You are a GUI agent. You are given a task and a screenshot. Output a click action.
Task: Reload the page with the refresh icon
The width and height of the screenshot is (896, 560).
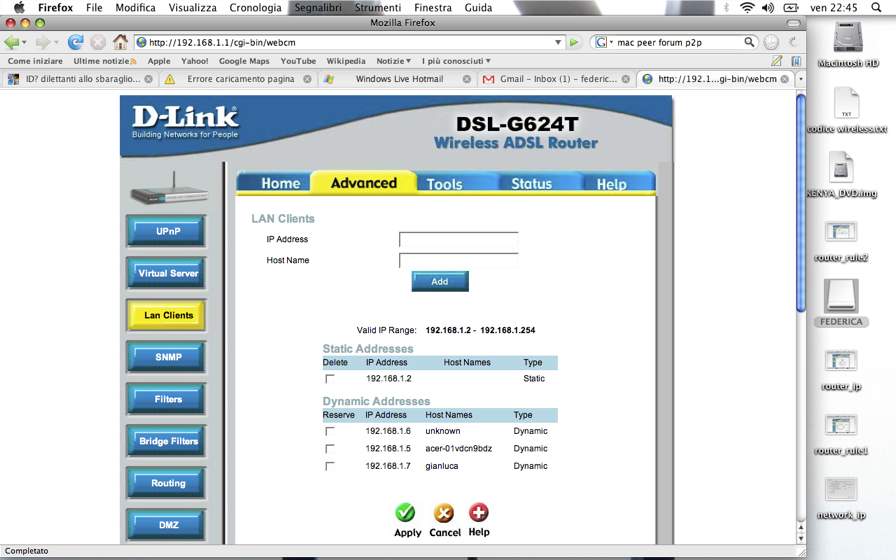tap(75, 42)
